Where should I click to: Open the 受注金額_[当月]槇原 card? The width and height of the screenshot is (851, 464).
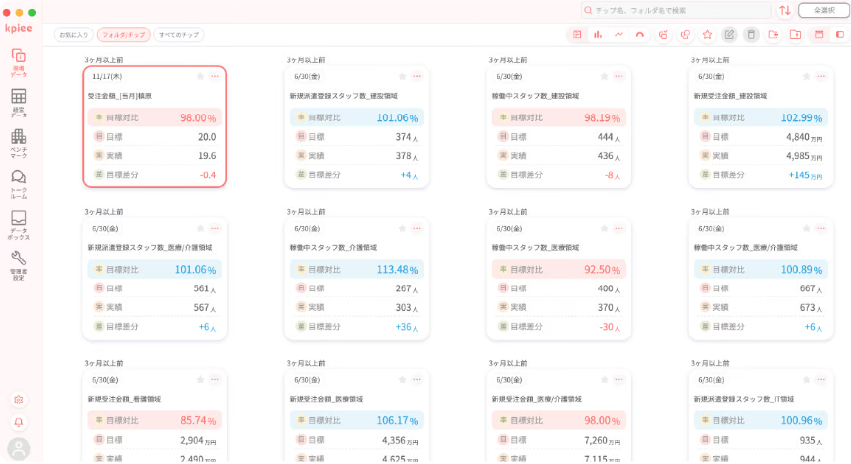[x=155, y=127]
